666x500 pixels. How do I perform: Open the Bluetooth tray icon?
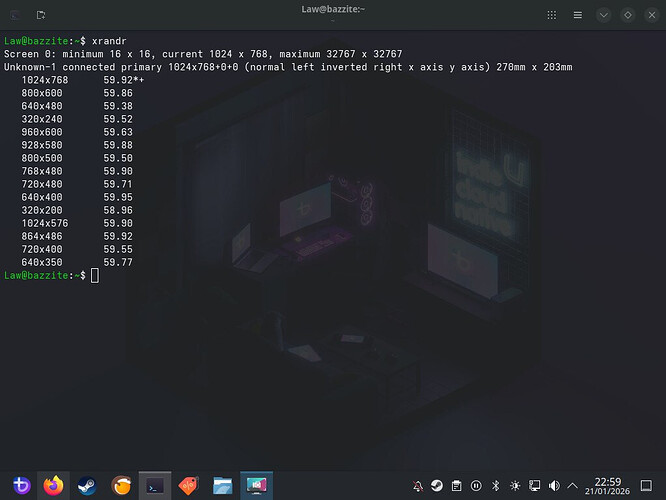click(495, 485)
